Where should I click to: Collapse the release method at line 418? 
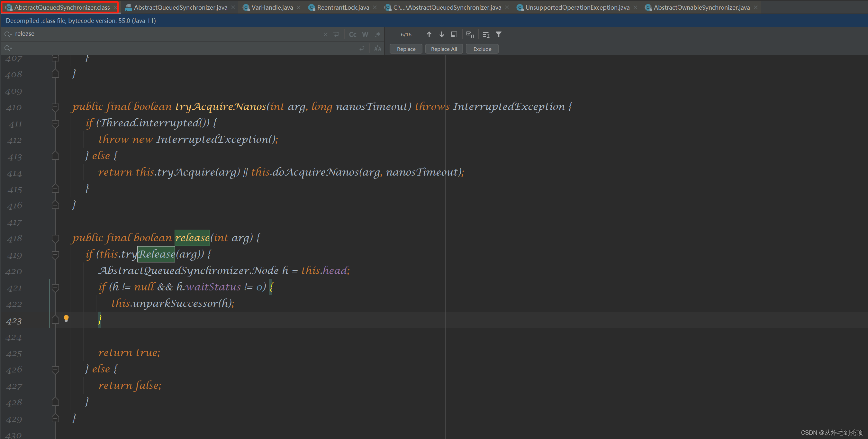(55, 239)
